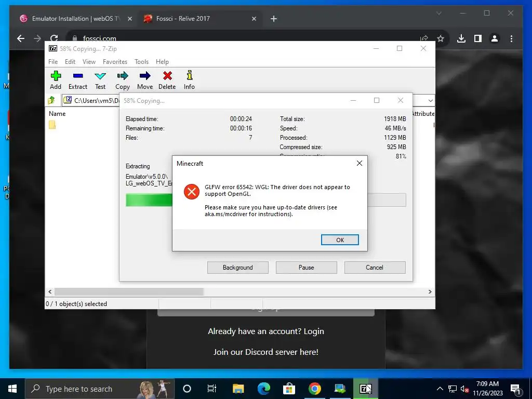Click the Already have an account Login link
The width and height of the screenshot is (532, 399).
click(265, 331)
